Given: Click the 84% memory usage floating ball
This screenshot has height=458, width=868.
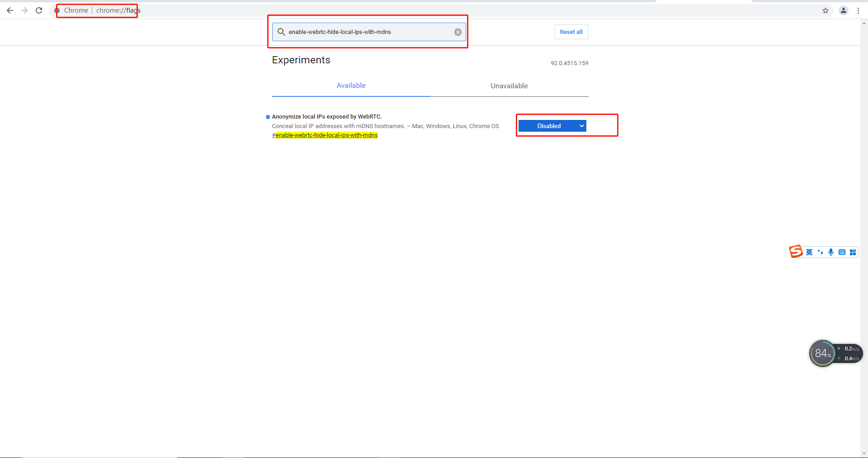Looking at the screenshot, I should (822, 353).
